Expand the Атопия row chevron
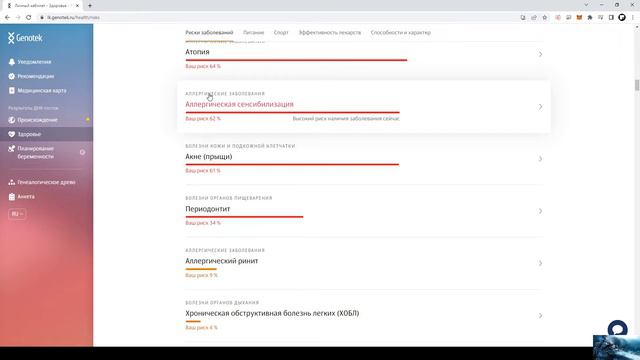640x360 pixels. [540, 54]
